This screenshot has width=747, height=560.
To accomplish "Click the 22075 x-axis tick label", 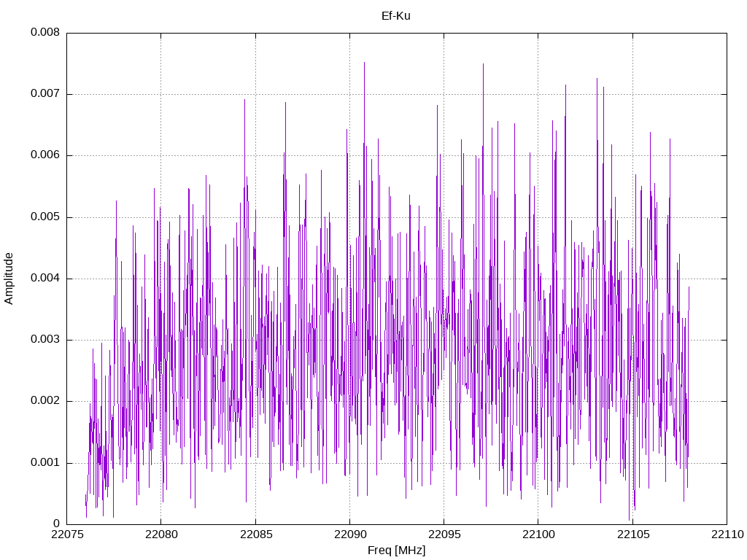I will point(66,534).
